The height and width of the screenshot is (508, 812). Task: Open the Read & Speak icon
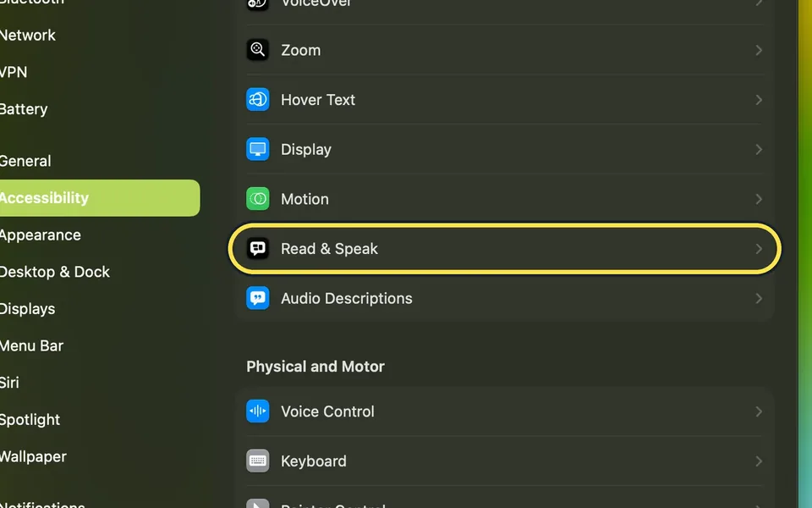[257, 248]
